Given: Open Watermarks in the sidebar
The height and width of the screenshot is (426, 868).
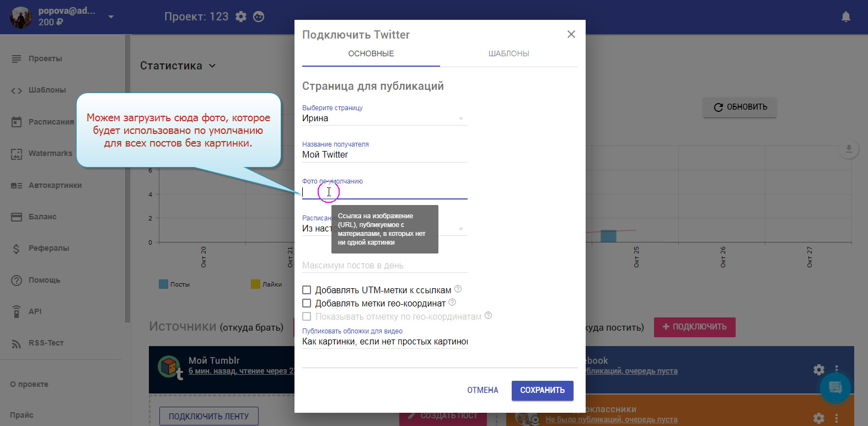Looking at the screenshot, I should 50,153.
